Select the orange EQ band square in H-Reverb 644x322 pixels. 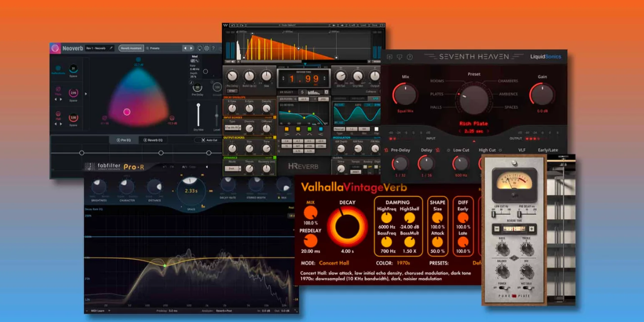pos(287,129)
